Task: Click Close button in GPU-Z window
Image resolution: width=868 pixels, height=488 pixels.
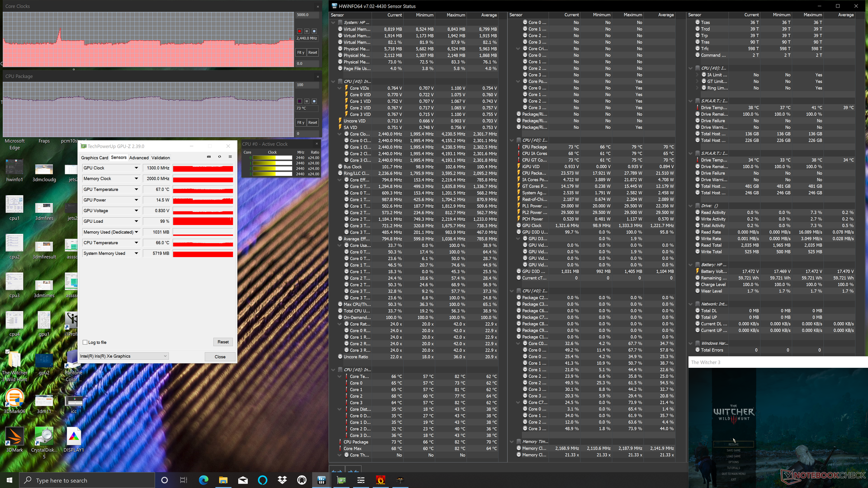Action: point(220,357)
